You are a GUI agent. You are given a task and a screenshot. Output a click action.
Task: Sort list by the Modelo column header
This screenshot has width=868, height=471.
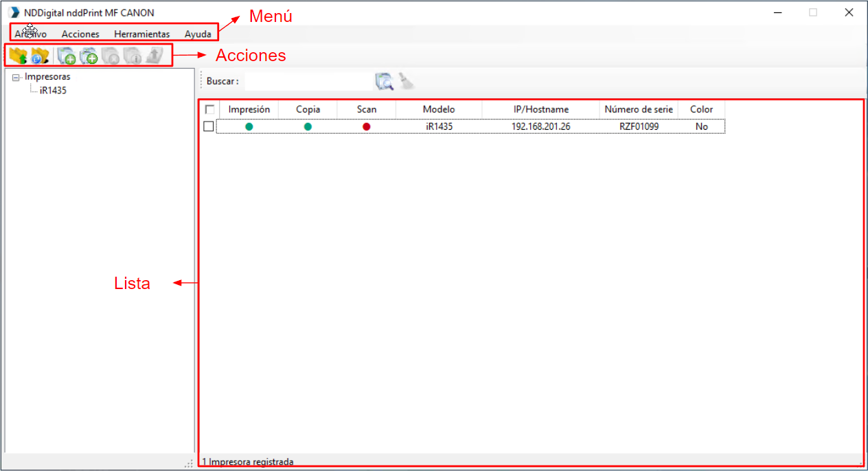(439, 109)
